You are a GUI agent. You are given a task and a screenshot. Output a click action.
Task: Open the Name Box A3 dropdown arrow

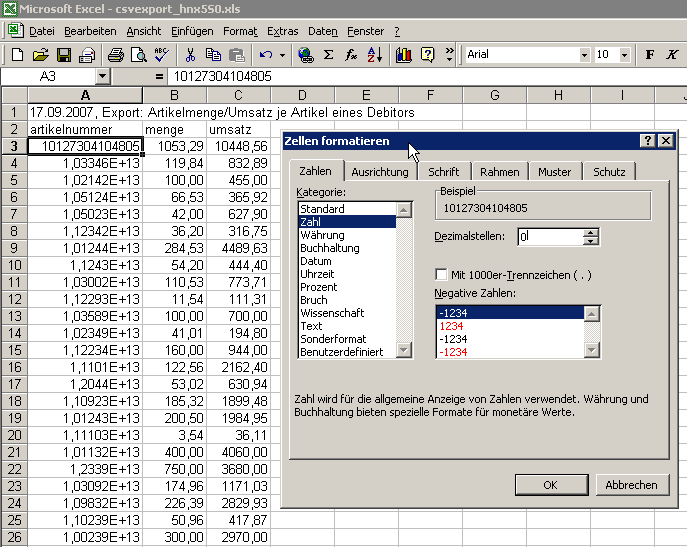click(102, 76)
